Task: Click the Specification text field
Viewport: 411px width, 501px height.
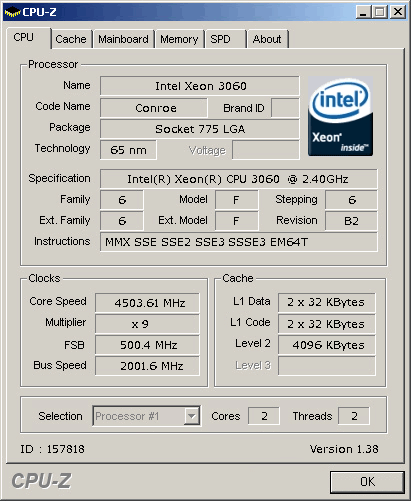Action: 239,179
